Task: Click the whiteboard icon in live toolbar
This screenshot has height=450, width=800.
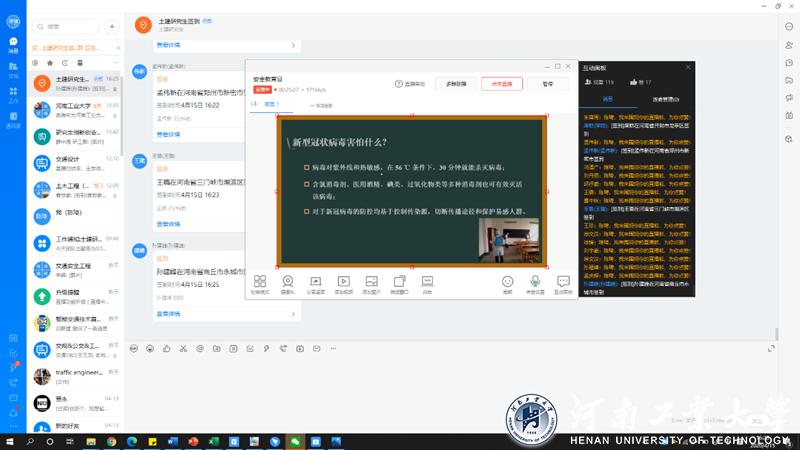Action: pyautogui.click(x=427, y=285)
